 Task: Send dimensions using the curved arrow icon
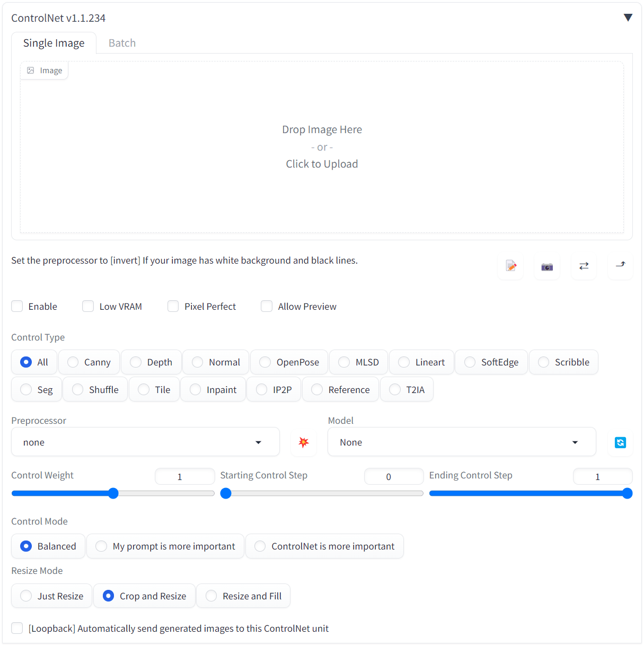coord(620,266)
